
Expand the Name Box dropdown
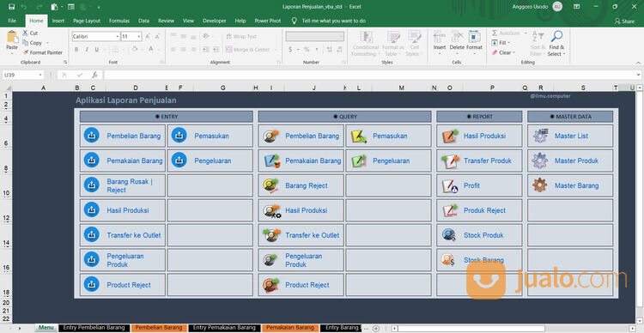tap(40, 76)
